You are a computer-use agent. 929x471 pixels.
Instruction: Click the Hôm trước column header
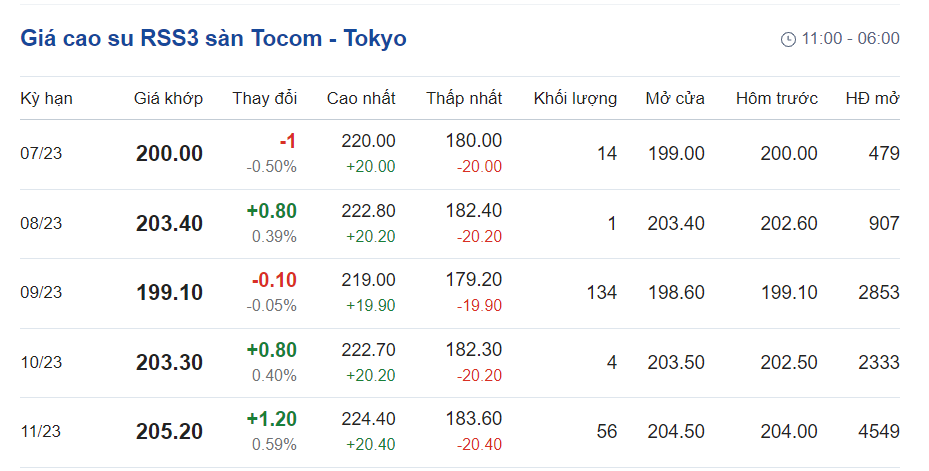(776, 98)
